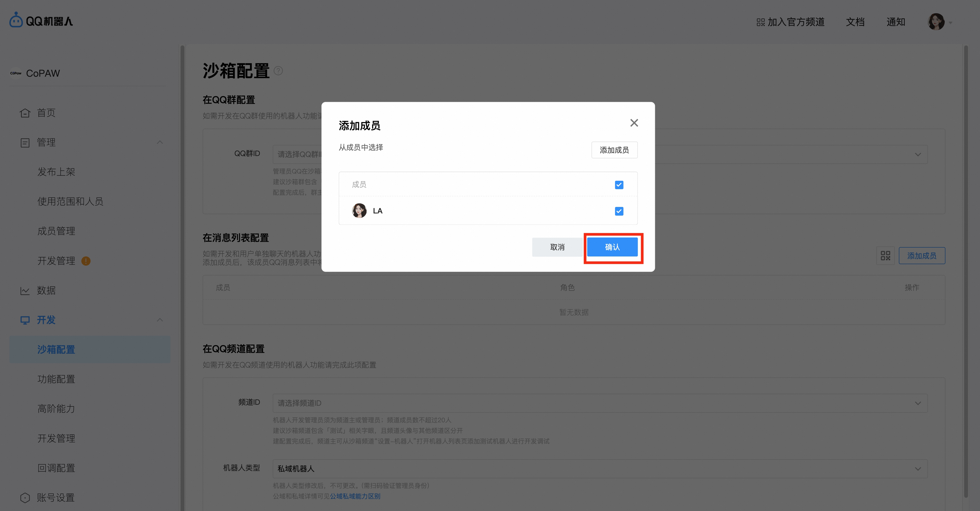
Task: Click the QR code icon beside 添加成员
Action: (x=885, y=255)
